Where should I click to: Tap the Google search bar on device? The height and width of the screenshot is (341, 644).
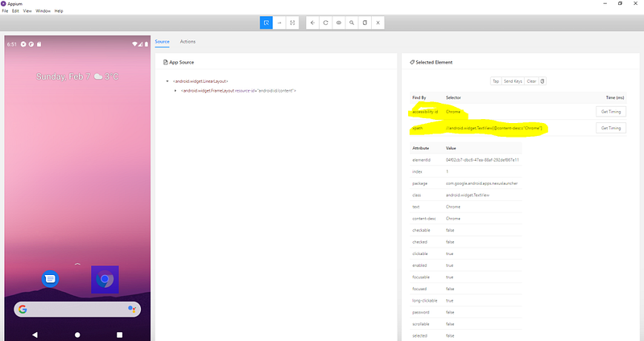[x=77, y=310]
